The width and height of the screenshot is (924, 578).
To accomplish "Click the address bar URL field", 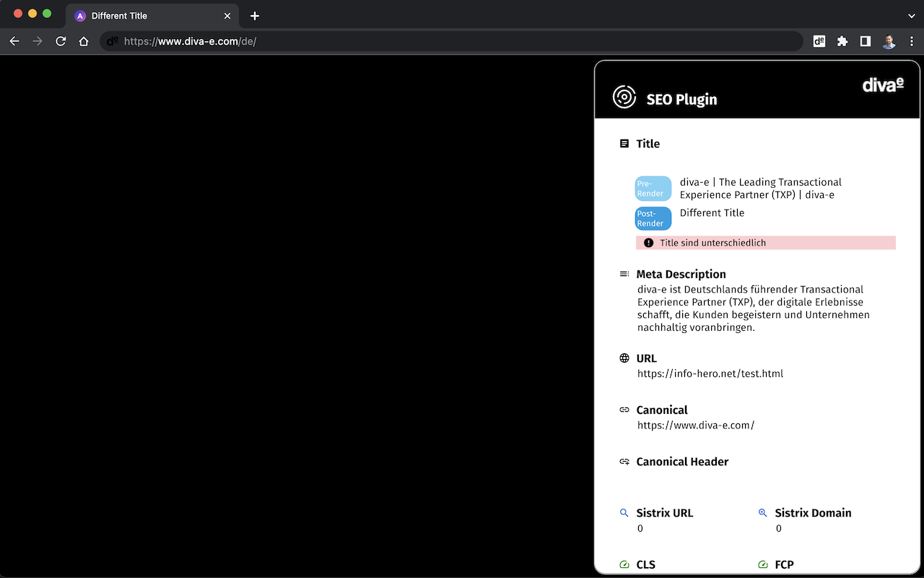I will click(451, 41).
